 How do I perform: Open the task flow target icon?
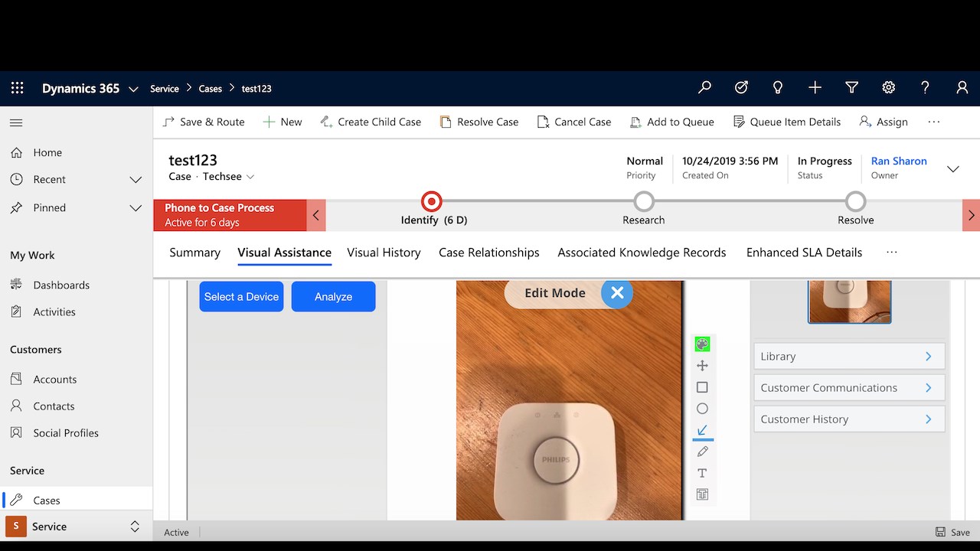coord(741,88)
